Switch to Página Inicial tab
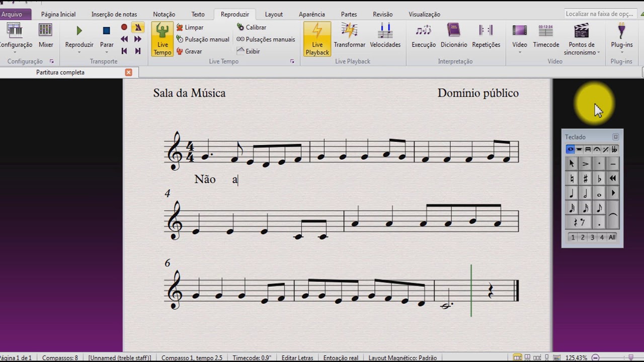Screen dimensions: 644x362 click(x=58, y=14)
